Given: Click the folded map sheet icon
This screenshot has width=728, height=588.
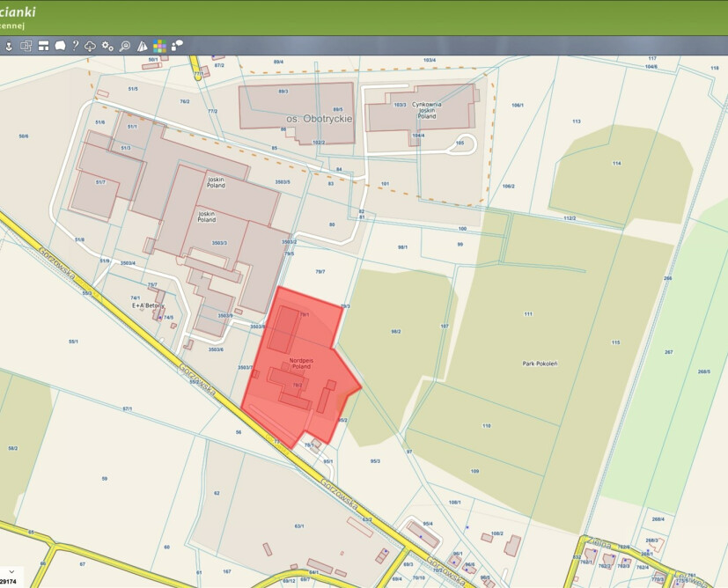Looking at the screenshot, I should pyautogui.click(x=142, y=46).
